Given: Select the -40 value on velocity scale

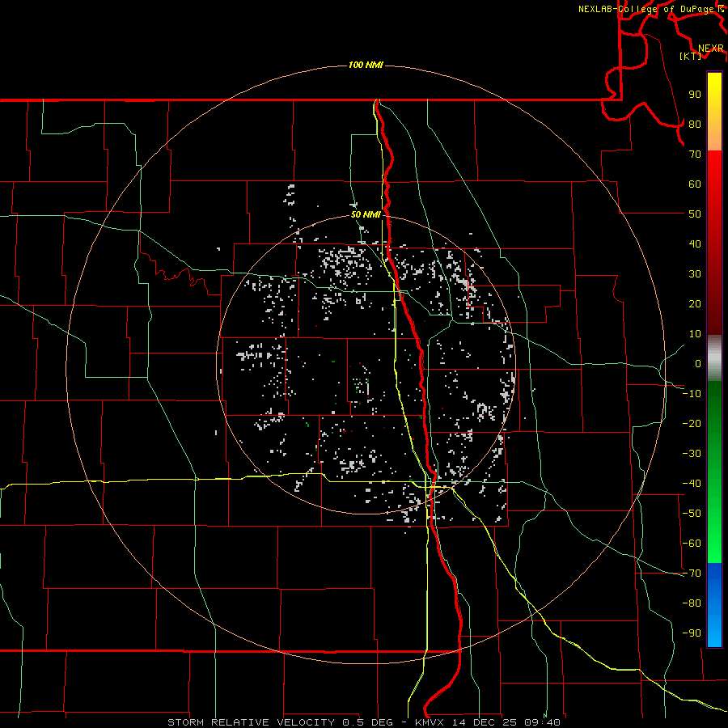Looking at the screenshot, I should click(x=692, y=484).
